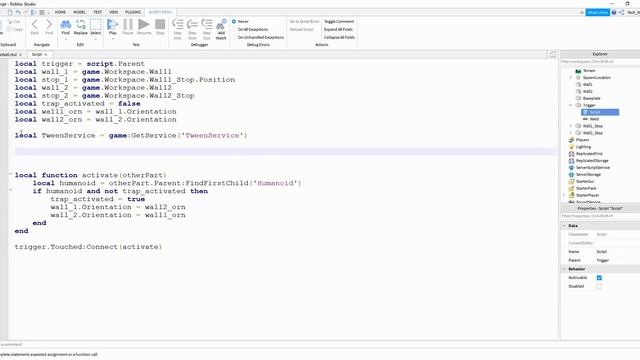Viewport: 640px width, 360px height.
Task: Click the Resume triangle icon
Action: tap(144, 24)
